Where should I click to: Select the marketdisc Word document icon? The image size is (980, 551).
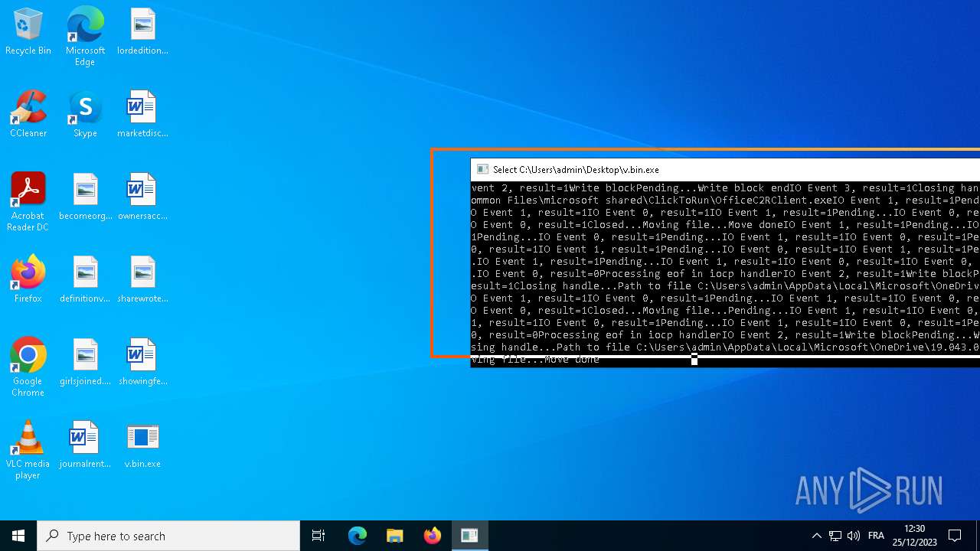[142, 116]
